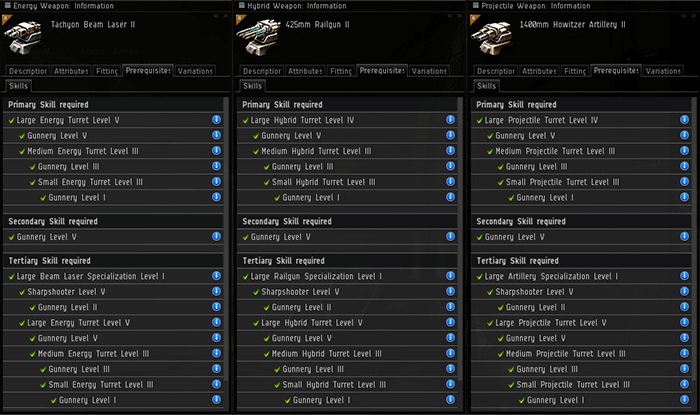This screenshot has width=700, height=415.
Task: Open info icon beside Large Hybrid Turret Level IV
Action: [450, 120]
